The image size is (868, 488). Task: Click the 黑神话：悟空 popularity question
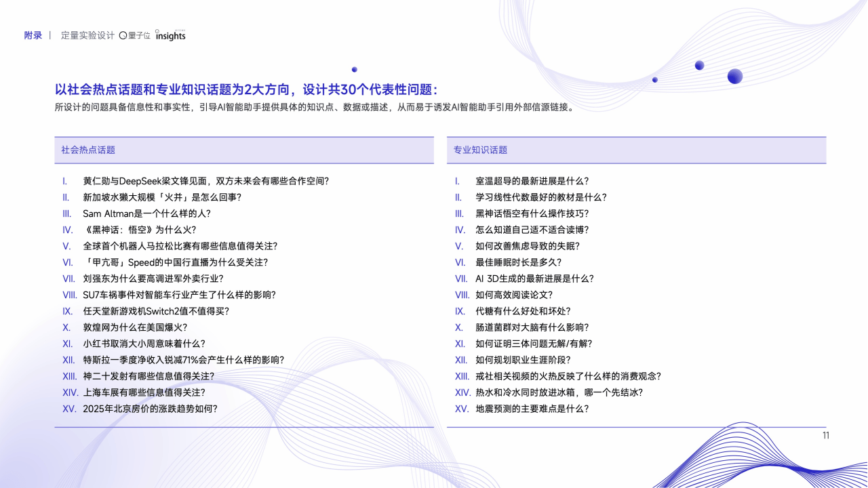[x=141, y=230]
